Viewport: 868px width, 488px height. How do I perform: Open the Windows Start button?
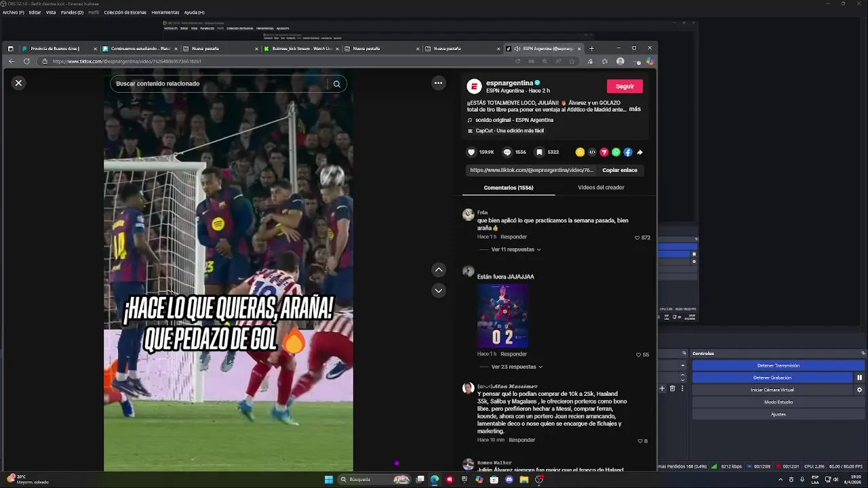[x=329, y=480]
